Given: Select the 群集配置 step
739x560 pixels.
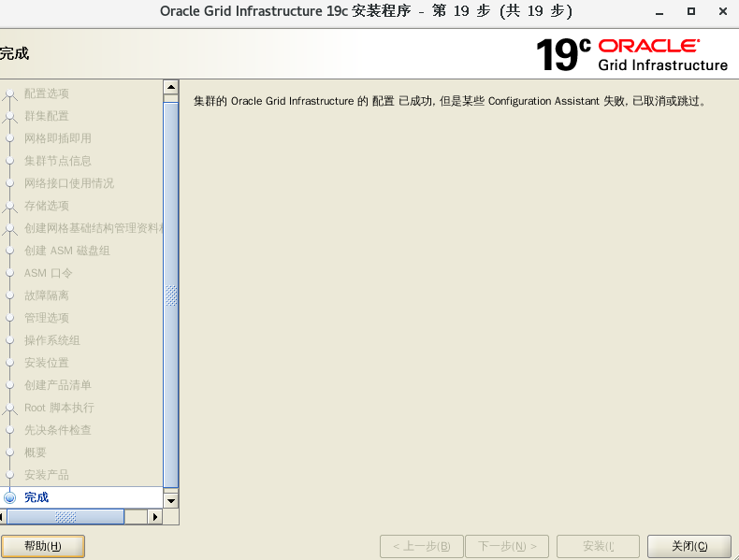Looking at the screenshot, I should (47, 116).
